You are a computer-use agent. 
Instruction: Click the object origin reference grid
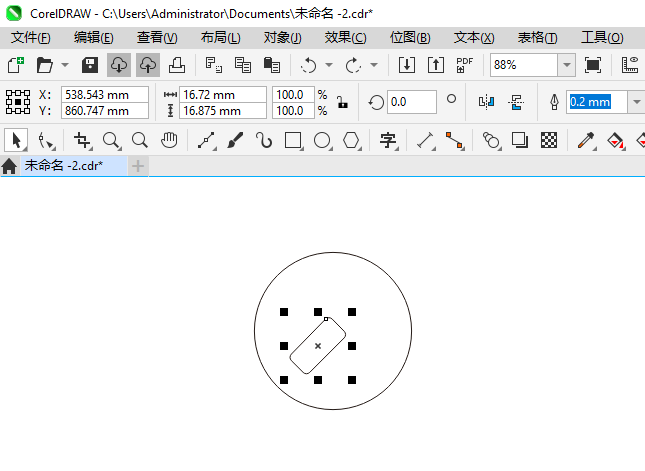[18, 102]
